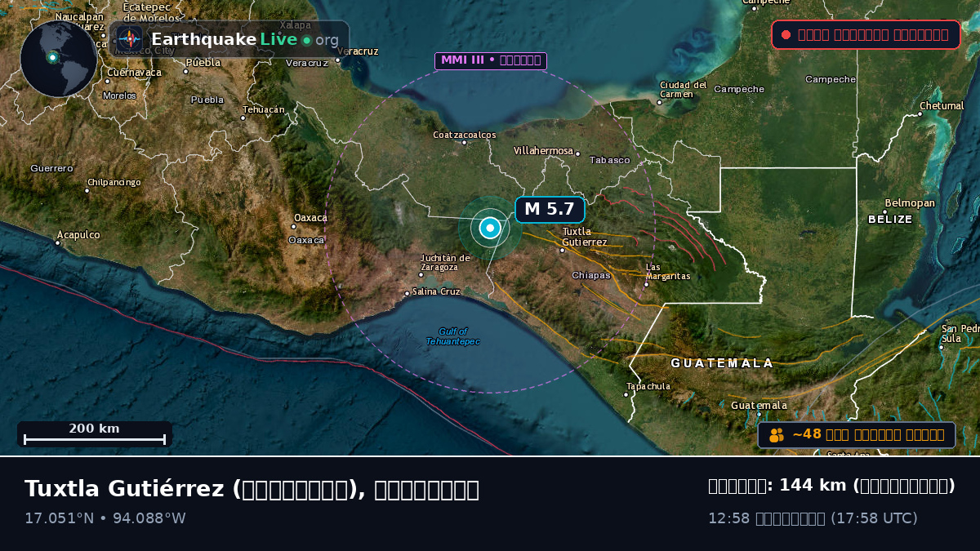Open the red alert status badge
Image resolution: width=980 pixels, height=551 pixels.
click(866, 35)
